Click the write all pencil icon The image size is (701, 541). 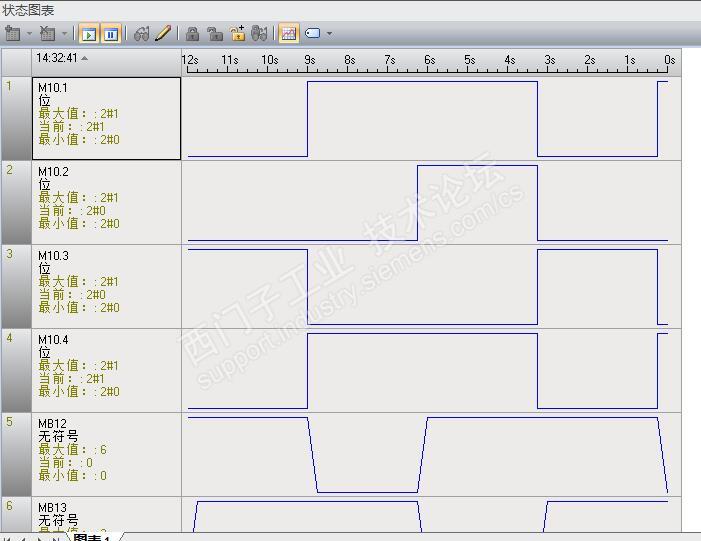(163, 34)
